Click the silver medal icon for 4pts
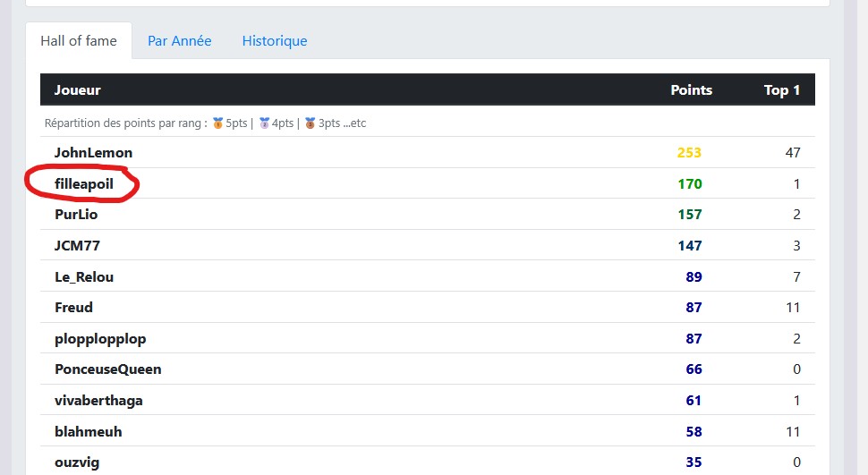Viewport: 868px width, 475px height. (264, 123)
